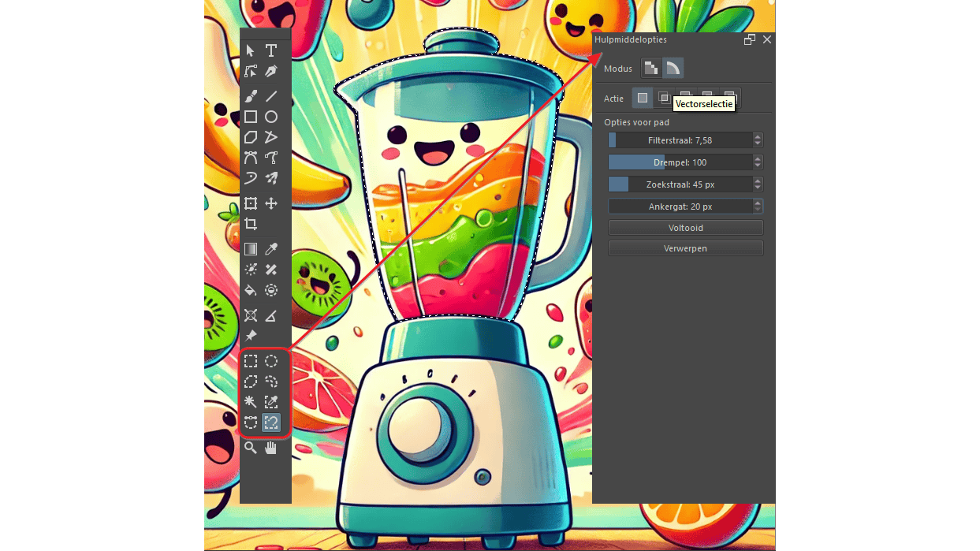Select the Edit Shapes tool
The image size is (980, 551).
click(251, 71)
